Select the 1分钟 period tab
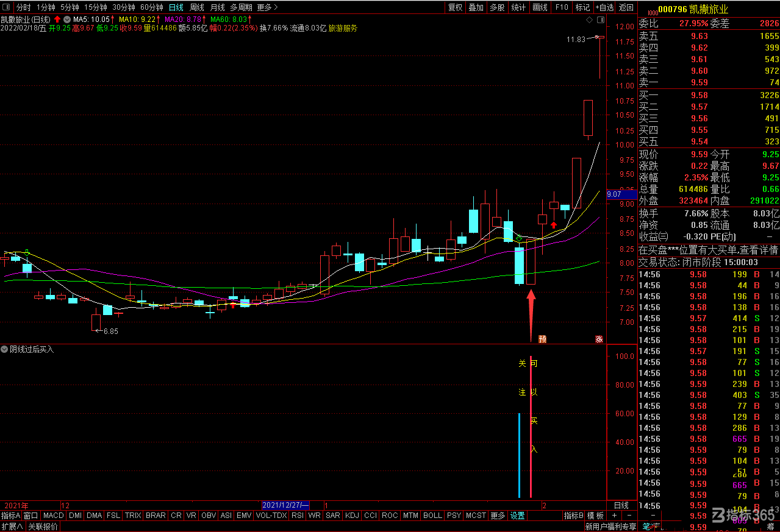Viewport: 780px width, 532px height. tap(46, 7)
